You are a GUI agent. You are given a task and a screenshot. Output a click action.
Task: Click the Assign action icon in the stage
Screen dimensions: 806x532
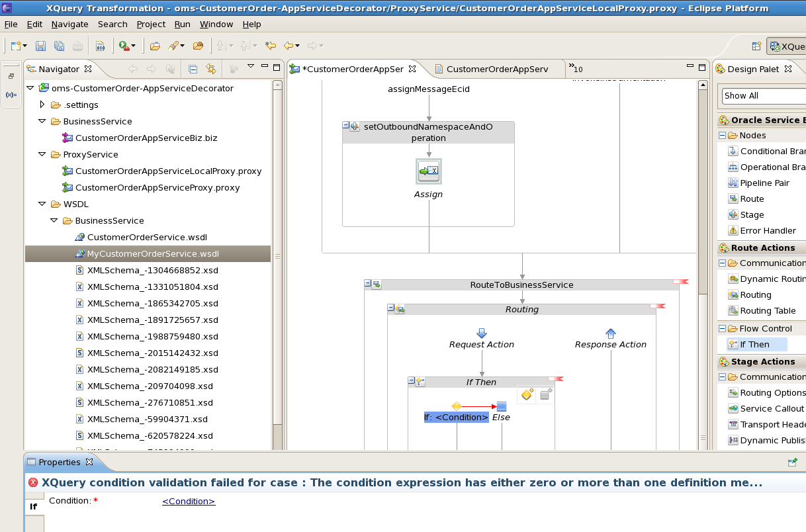tap(429, 171)
